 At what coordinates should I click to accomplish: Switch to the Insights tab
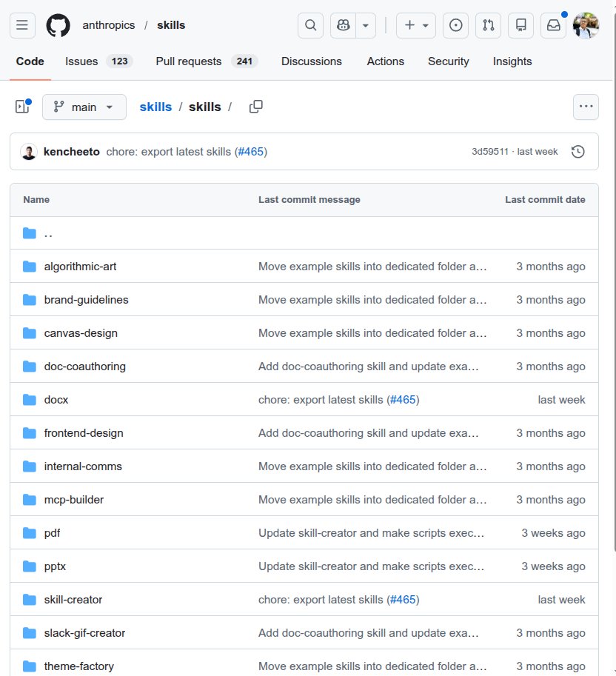[512, 61]
